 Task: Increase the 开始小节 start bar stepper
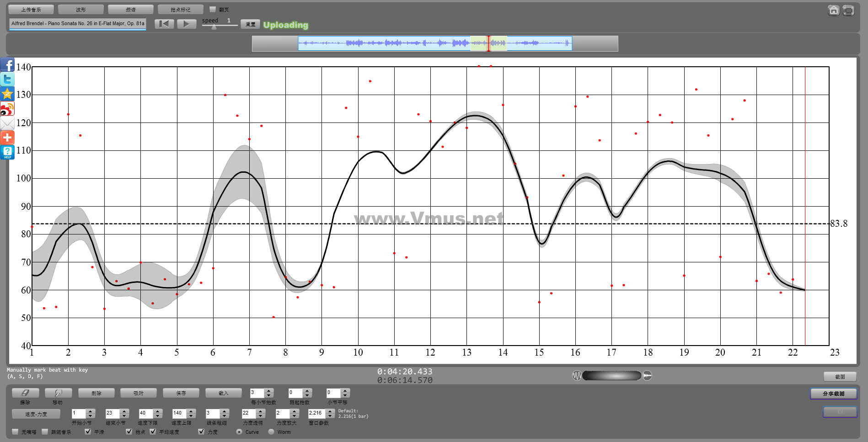tap(91, 411)
